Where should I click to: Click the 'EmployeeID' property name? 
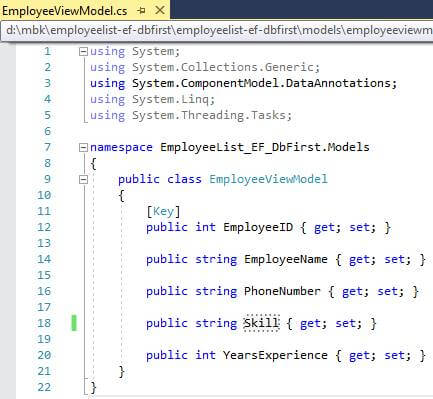click(258, 227)
